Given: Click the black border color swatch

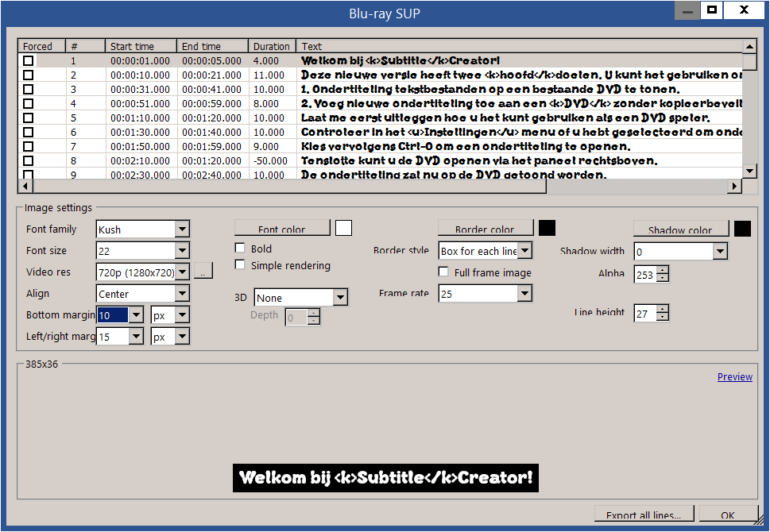Looking at the screenshot, I should pyautogui.click(x=547, y=228).
